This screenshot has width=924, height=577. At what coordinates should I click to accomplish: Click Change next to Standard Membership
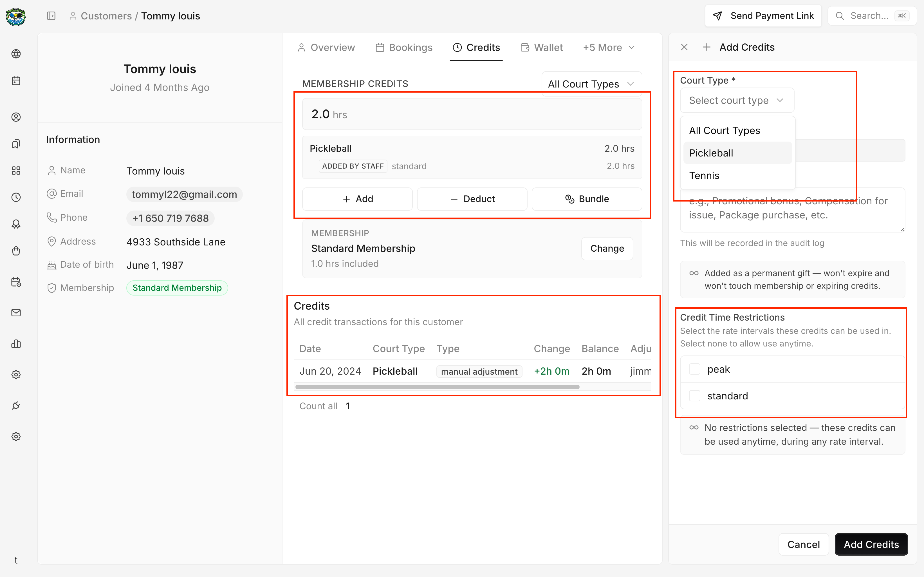tap(607, 249)
